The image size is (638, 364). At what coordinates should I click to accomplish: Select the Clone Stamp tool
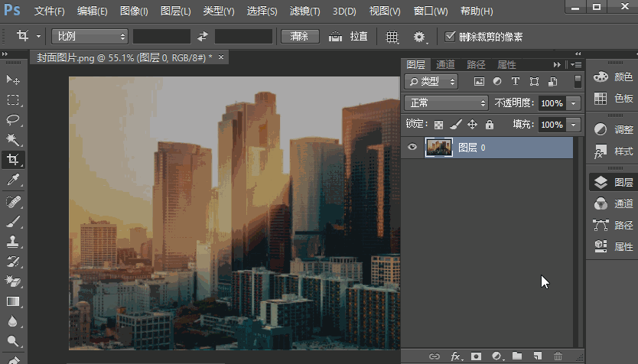point(13,242)
